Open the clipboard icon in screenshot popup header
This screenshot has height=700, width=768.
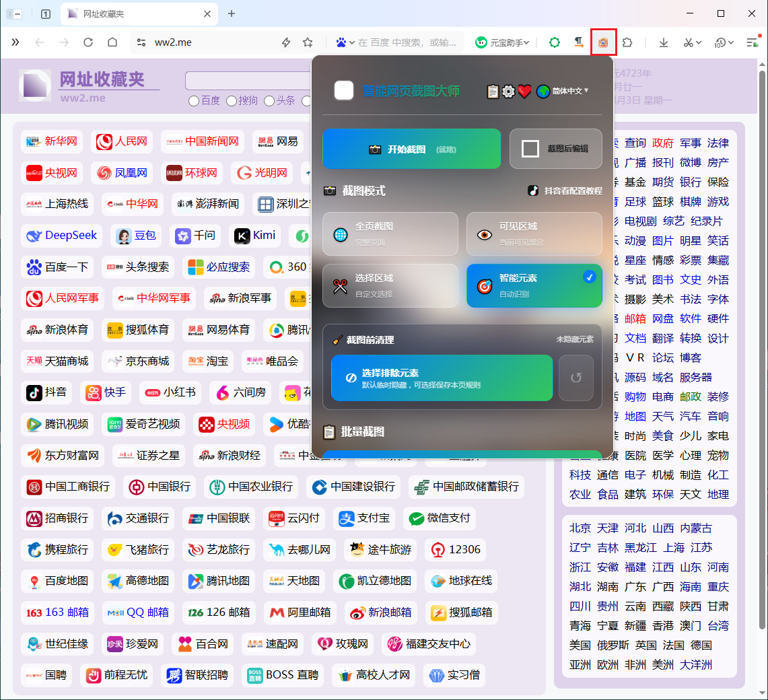click(493, 91)
